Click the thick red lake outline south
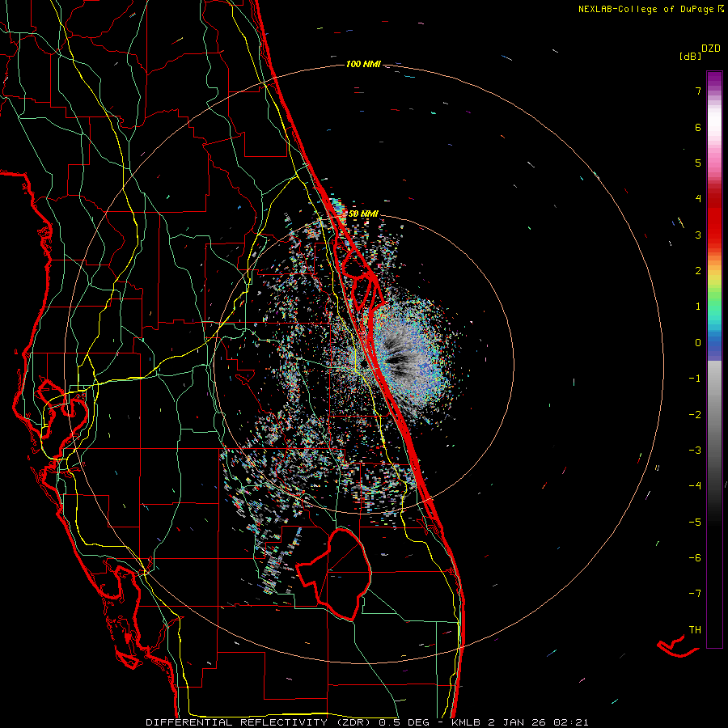Image resolution: width=728 pixels, height=728 pixels. (x=335, y=574)
